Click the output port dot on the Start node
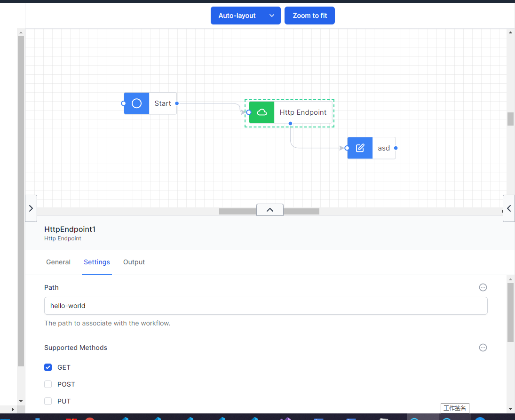The width and height of the screenshot is (515, 420). [x=177, y=103]
